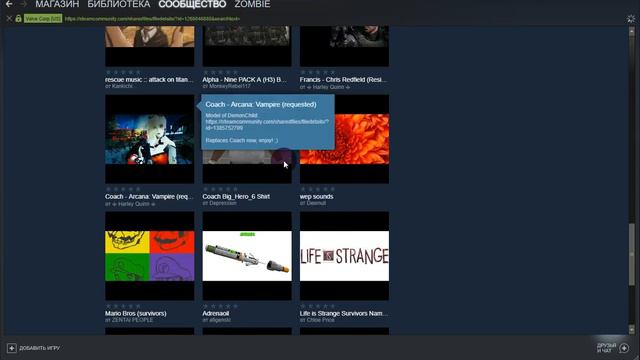Click star rating under Mario Bros (survivors)
Viewport: 640px width, 360px height.
pos(123,306)
